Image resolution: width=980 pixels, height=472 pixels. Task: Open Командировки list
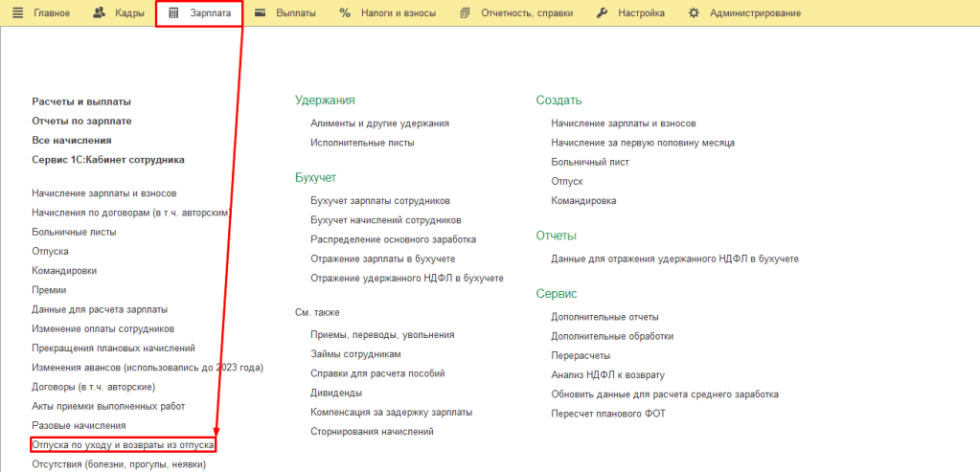tap(64, 271)
